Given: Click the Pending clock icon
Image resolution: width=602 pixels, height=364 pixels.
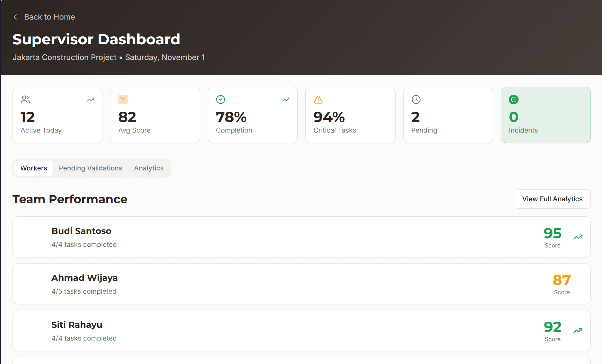Looking at the screenshot, I should click(x=416, y=100).
